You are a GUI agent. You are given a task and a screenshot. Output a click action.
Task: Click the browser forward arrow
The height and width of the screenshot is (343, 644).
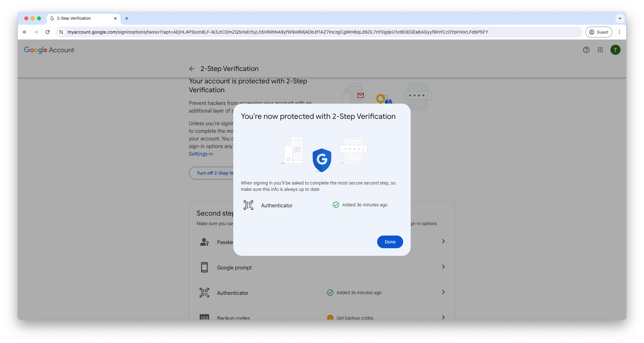36,32
